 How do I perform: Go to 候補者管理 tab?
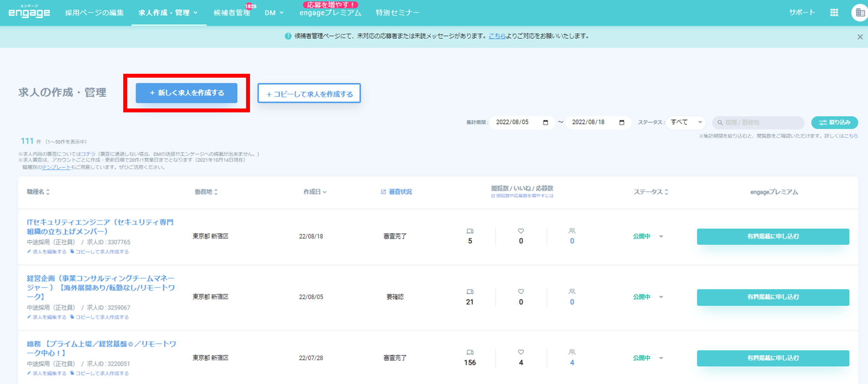click(x=232, y=13)
